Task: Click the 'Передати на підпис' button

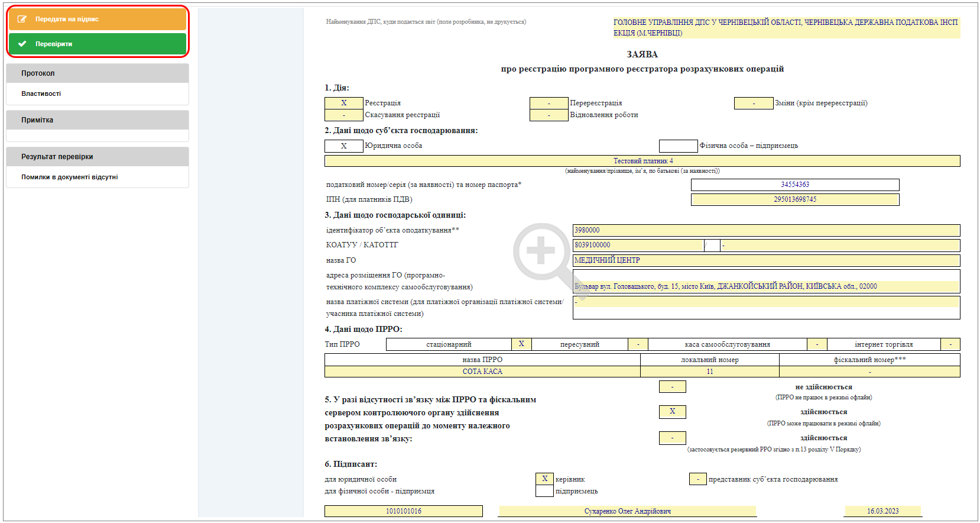Action: pyautogui.click(x=98, y=19)
